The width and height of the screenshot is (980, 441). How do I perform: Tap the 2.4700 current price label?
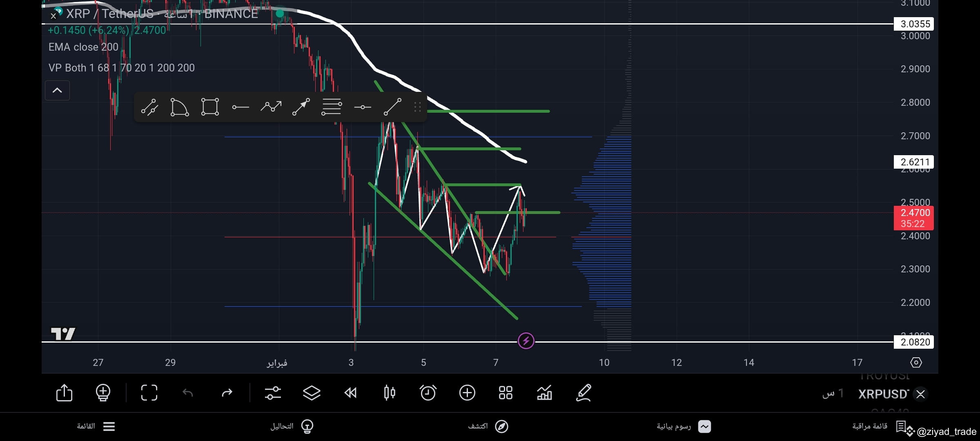coord(913,212)
